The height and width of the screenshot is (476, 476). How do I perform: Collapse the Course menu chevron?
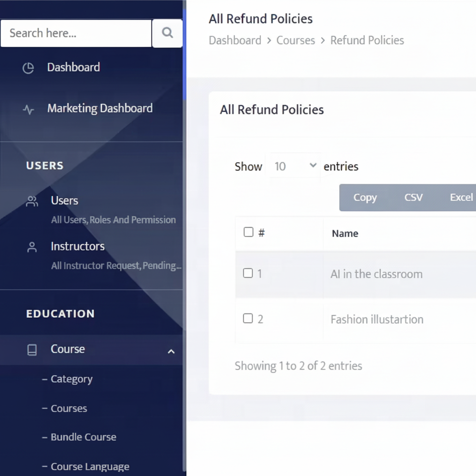pyautogui.click(x=171, y=352)
